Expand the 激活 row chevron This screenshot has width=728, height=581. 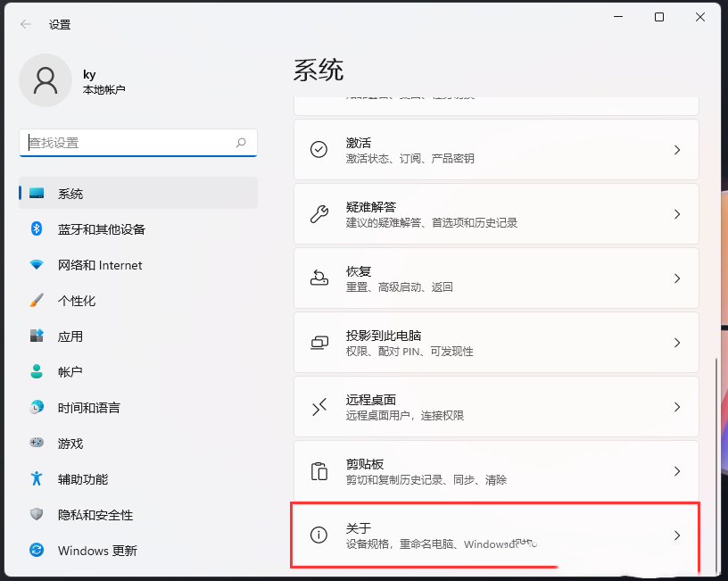point(676,149)
